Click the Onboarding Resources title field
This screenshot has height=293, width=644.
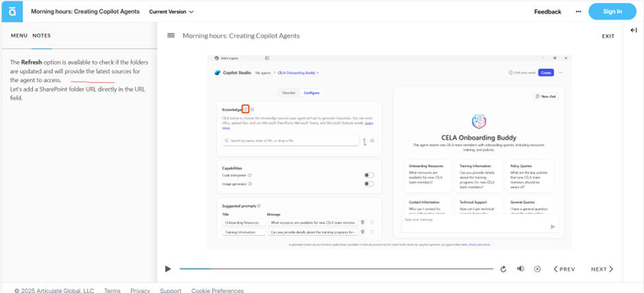tap(244, 222)
